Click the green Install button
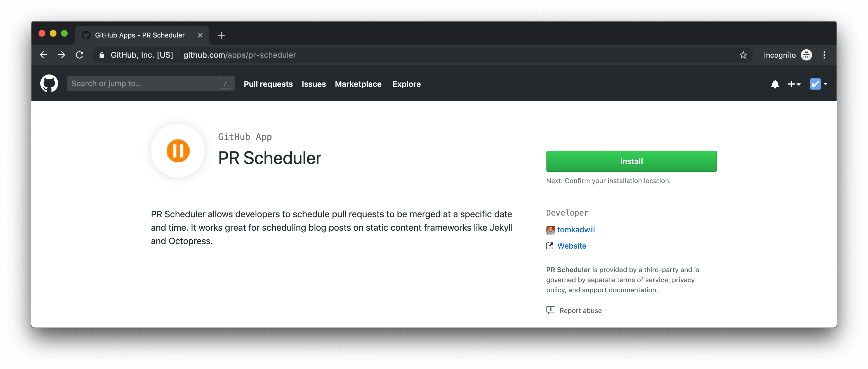Image resolution: width=868 pixels, height=369 pixels. [x=631, y=161]
